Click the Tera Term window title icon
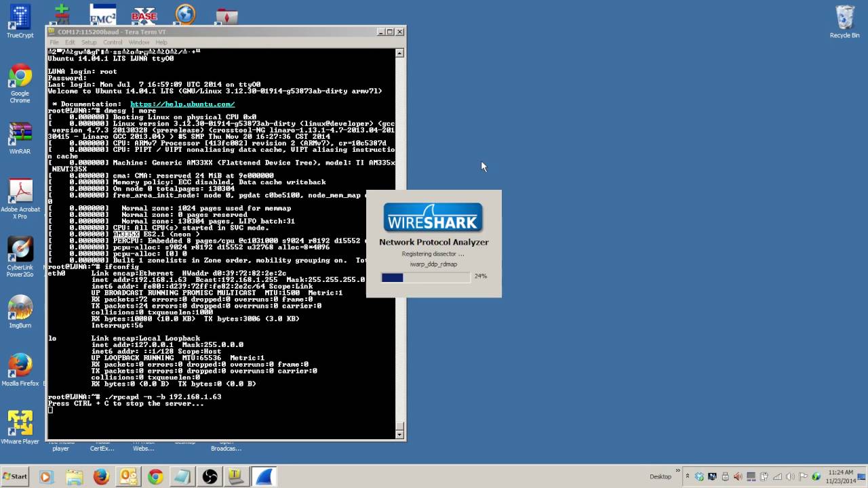The image size is (868, 488). coord(52,32)
